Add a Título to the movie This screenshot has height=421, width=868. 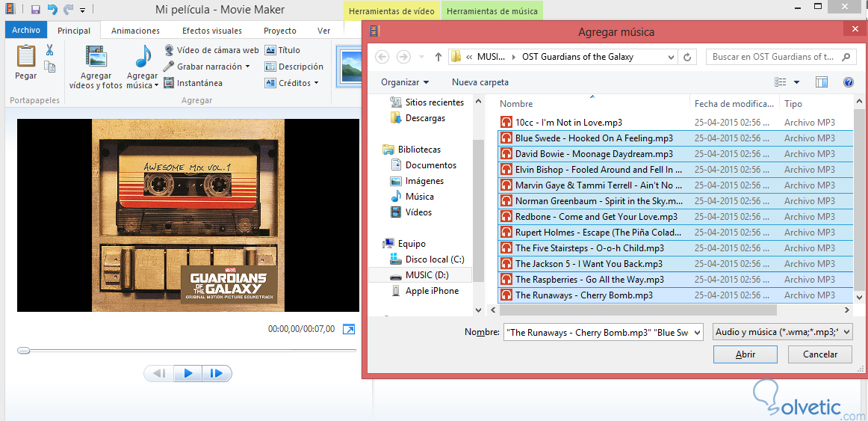[x=283, y=50]
